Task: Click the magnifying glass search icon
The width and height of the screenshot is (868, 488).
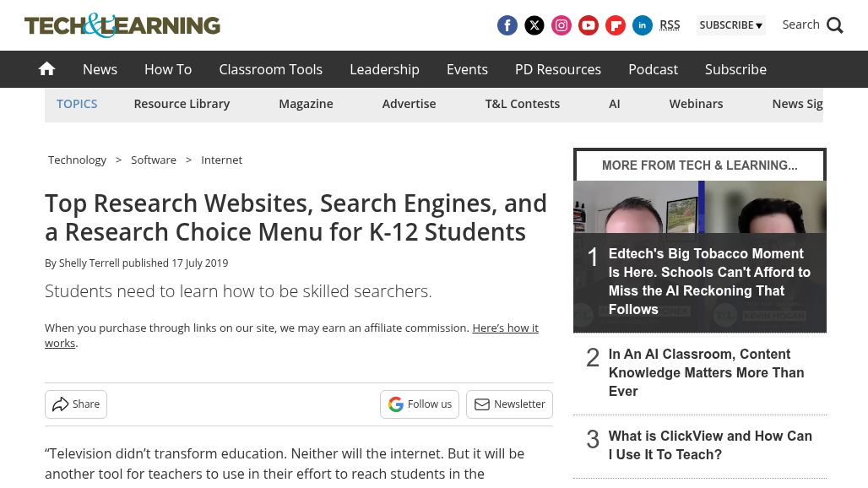Action: point(835,25)
